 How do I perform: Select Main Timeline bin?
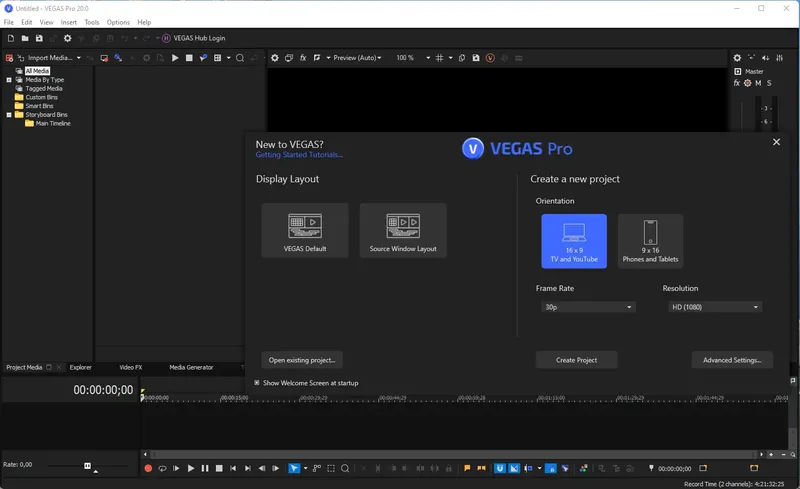point(53,124)
